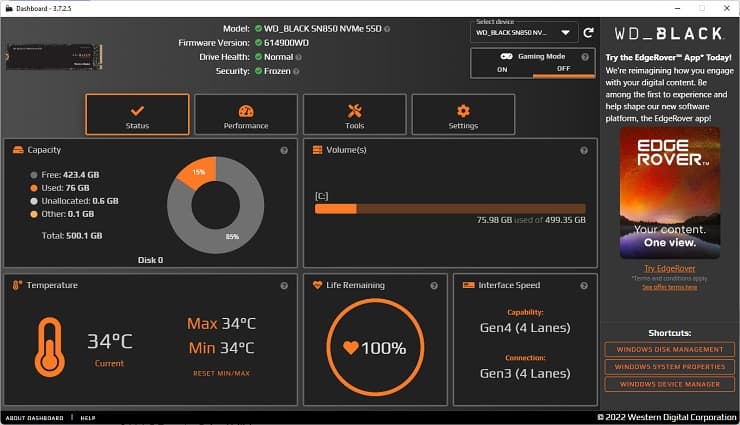Click the Life Remaining 100% ring
The height and width of the screenshot is (425, 740).
tap(375, 347)
